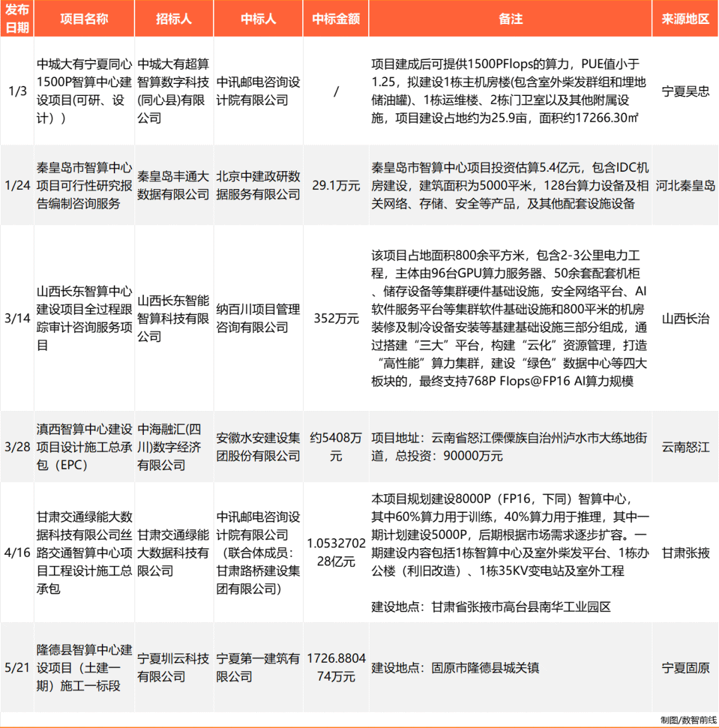This screenshot has height=728, width=719.
Task: Click remark 项目地址 云南省怒江傈僳族自治州
Action: (x=509, y=447)
